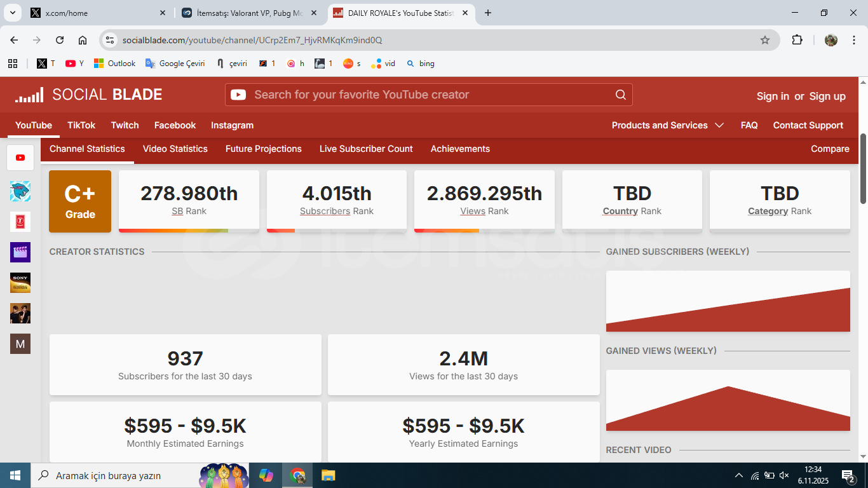Click the Sign in link
Screen dimensions: 868x488
773,96
